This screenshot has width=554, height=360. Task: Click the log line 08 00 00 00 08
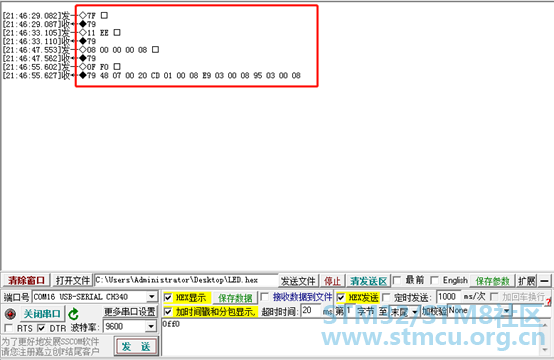pyautogui.click(x=81, y=50)
